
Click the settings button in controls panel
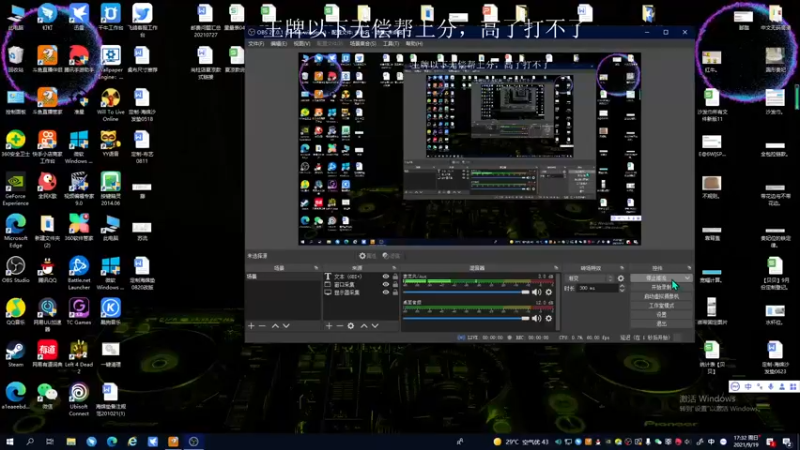661,315
